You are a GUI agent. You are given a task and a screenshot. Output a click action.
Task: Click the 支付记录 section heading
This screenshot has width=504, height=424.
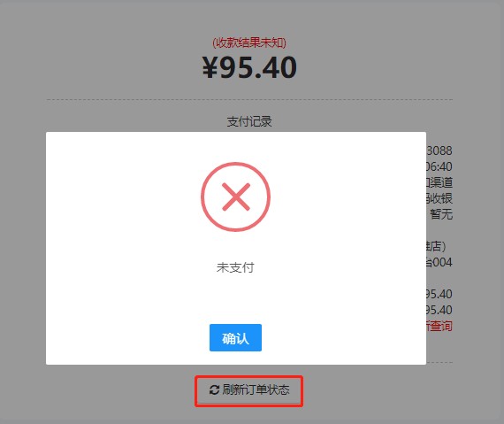coord(249,121)
